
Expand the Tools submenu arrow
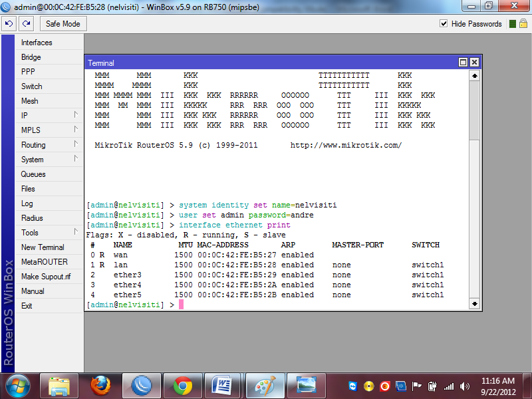coord(76,231)
